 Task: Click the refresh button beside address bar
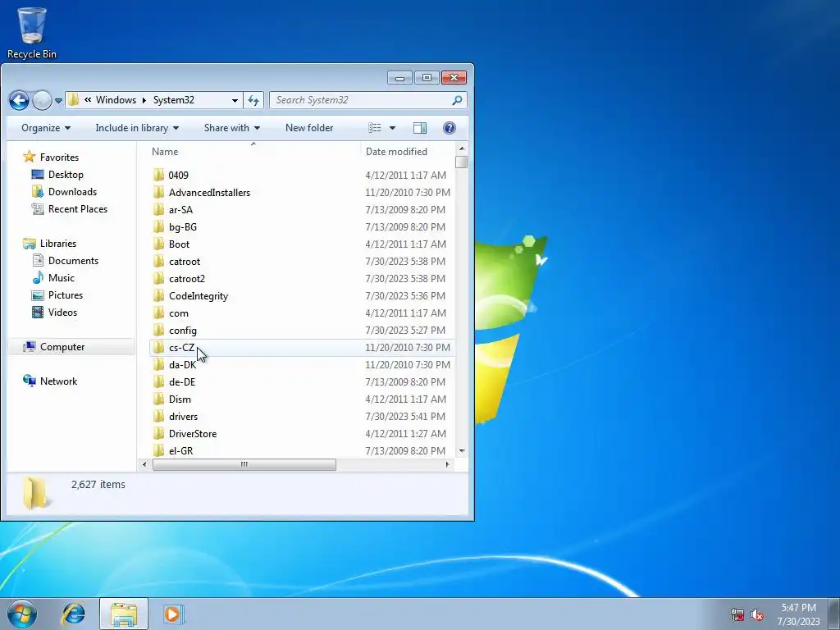pyautogui.click(x=253, y=100)
